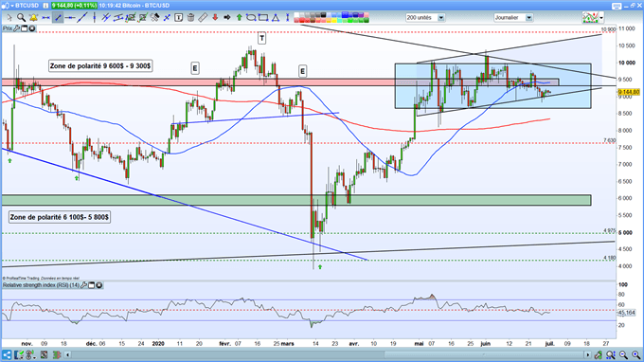Click the RSI value tag 45,164
This screenshot has width=644, height=362.
click(626, 313)
